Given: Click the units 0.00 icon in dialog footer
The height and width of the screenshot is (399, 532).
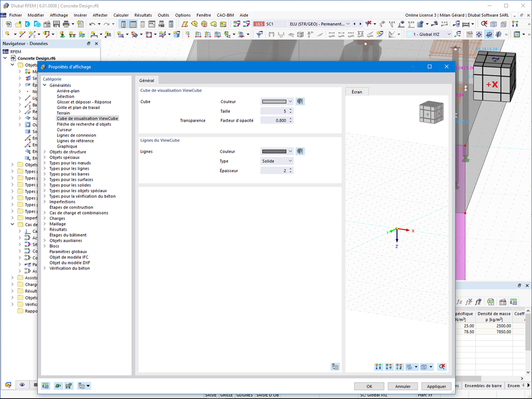Looking at the screenshot, I should 46,386.
